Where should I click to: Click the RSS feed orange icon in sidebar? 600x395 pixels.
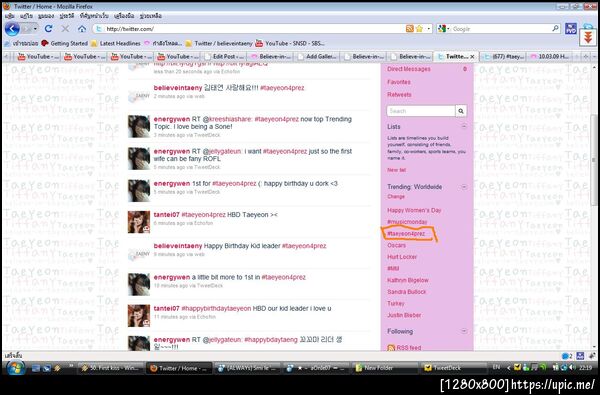391,348
